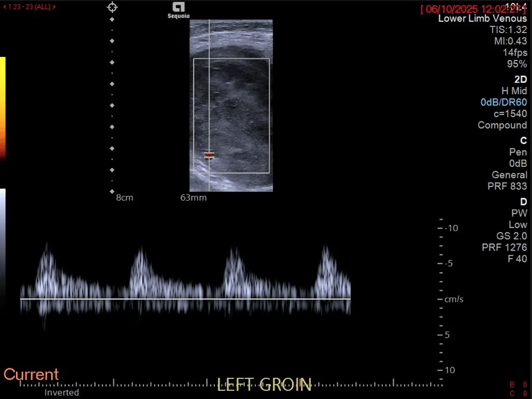
Task: Click the 'Inverted' spectral indicator
Action: tap(62, 392)
